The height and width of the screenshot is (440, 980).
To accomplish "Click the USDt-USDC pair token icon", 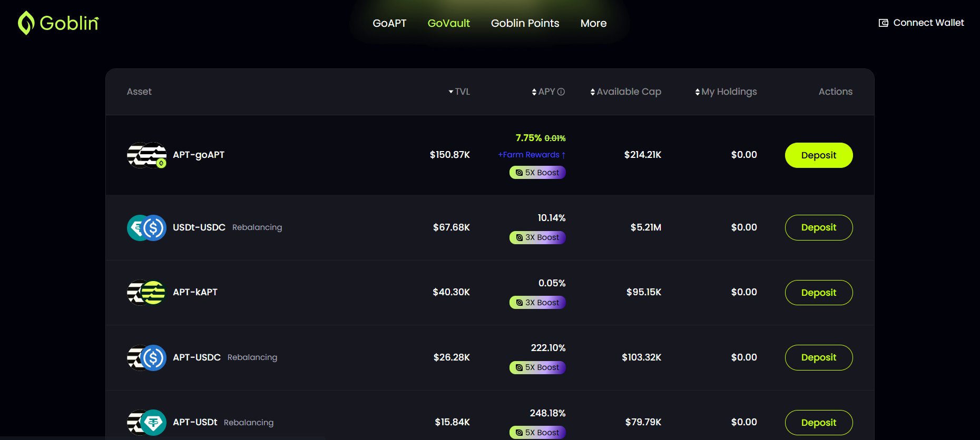I will [146, 228].
